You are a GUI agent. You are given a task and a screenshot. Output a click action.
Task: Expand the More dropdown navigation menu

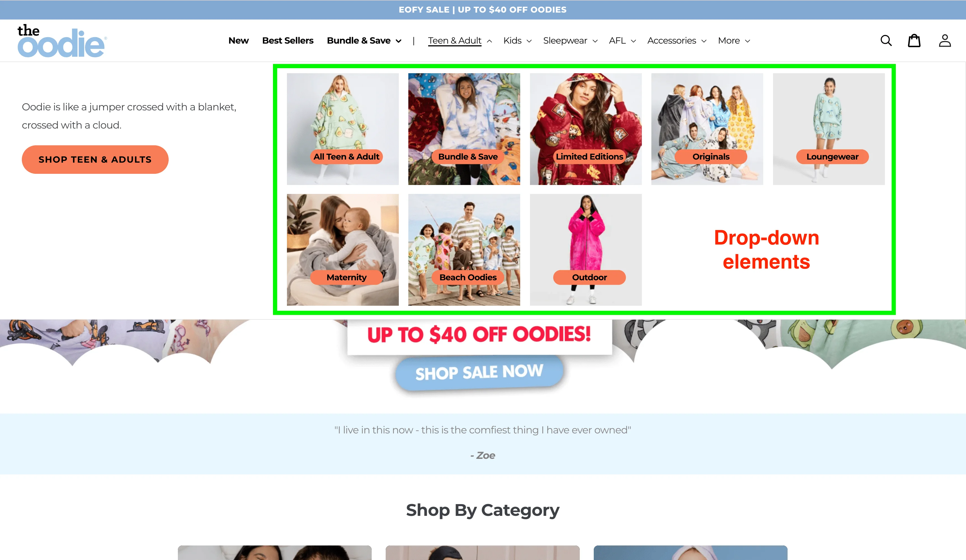coord(733,40)
